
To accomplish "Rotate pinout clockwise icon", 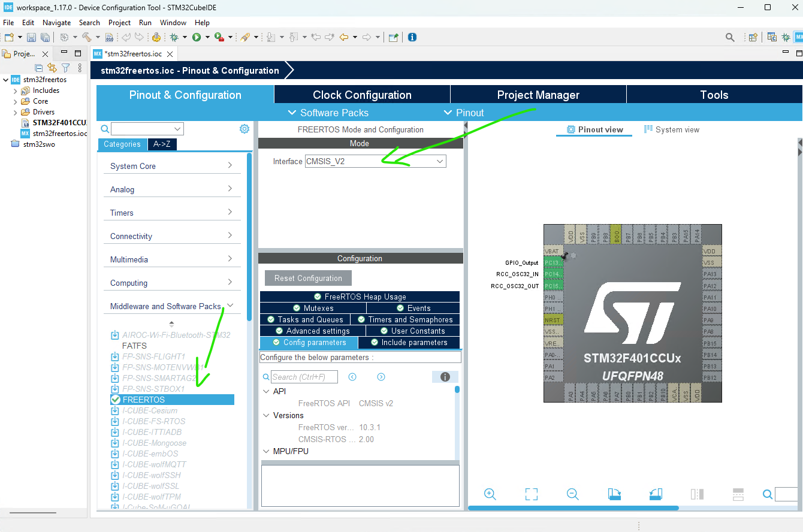I will [614, 494].
